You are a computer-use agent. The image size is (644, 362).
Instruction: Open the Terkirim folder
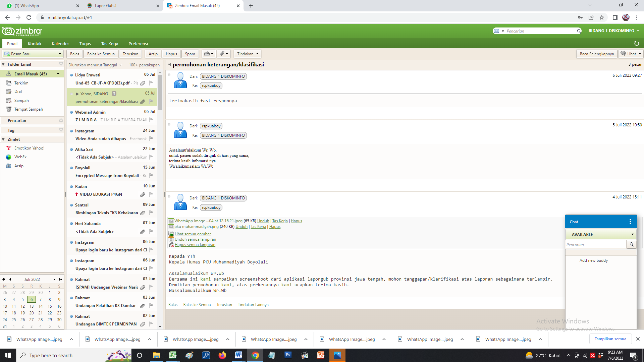point(21,83)
